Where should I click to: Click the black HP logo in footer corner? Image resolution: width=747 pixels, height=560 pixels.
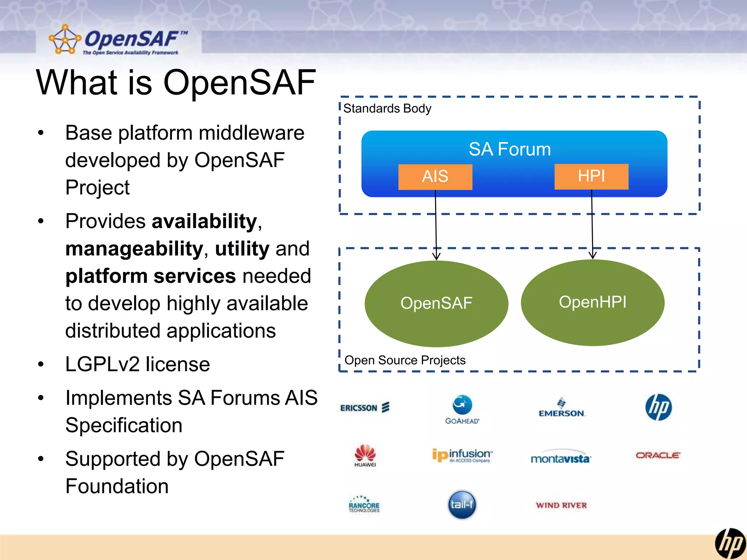click(x=731, y=543)
